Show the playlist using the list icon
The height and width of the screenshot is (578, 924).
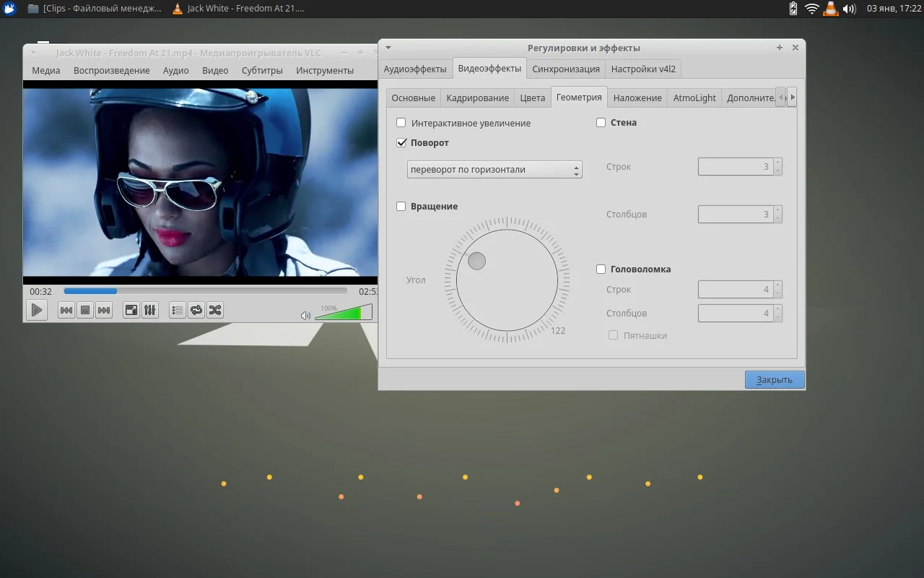[x=177, y=310]
